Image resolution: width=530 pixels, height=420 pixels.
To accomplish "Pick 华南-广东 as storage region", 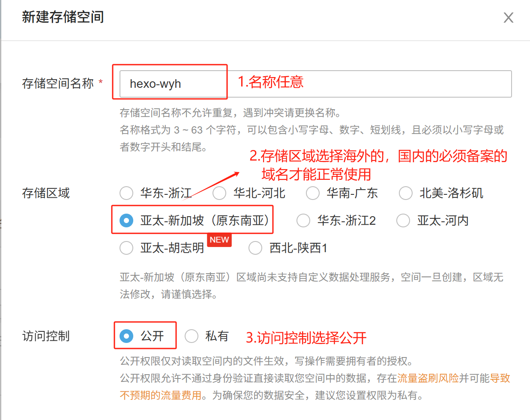I will tap(313, 193).
